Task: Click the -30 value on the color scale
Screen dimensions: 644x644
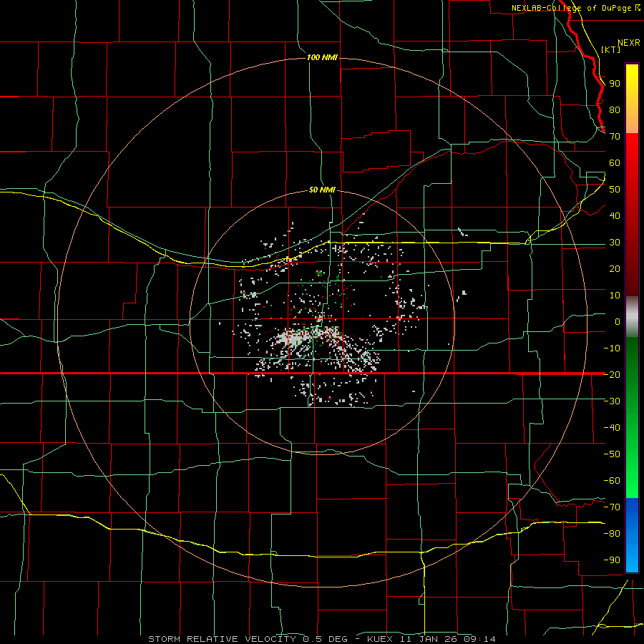Action: (x=612, y=401)
